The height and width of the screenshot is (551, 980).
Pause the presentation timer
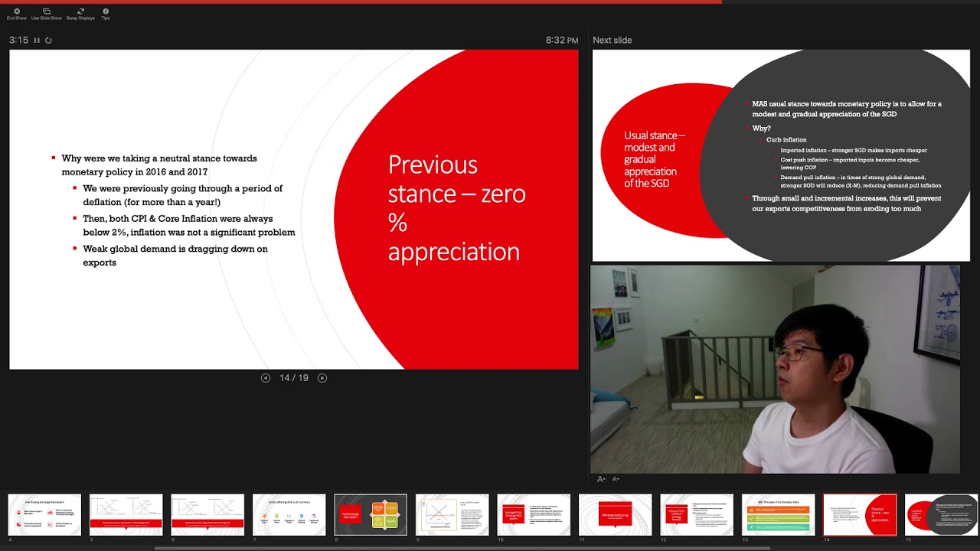pos(37,40)
